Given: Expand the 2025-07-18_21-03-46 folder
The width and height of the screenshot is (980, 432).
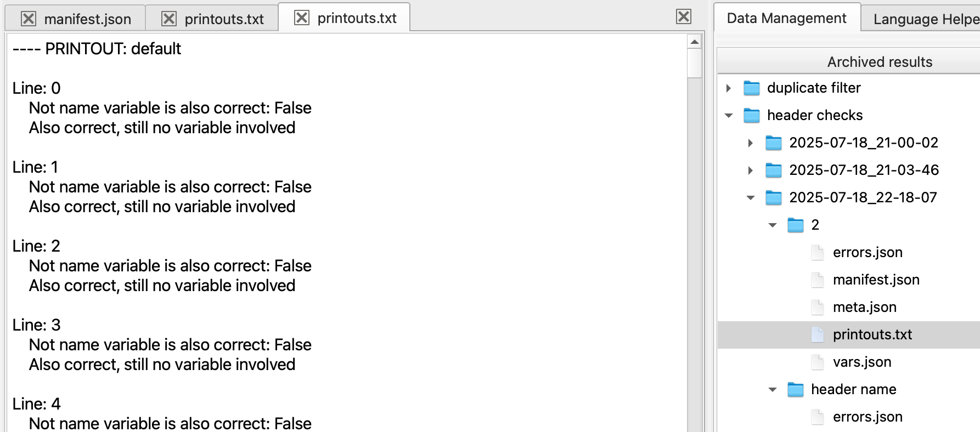Looking at the screenshot, I should [750, 170].
